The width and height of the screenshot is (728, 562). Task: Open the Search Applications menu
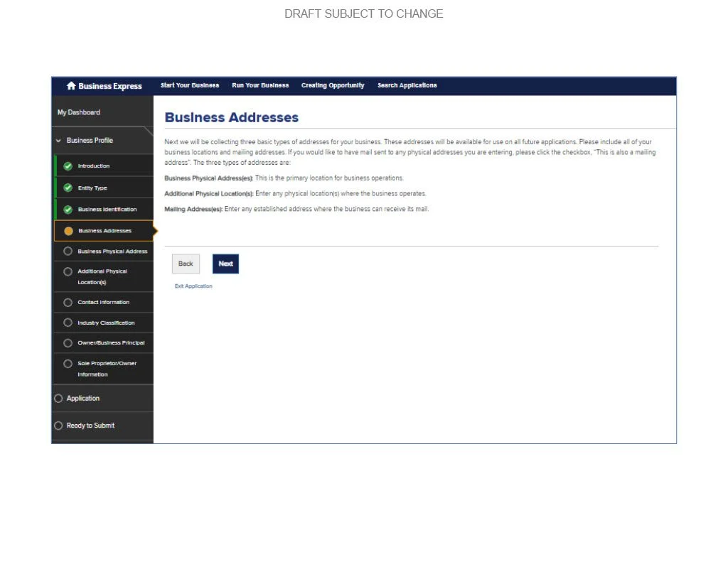[407, 85]
